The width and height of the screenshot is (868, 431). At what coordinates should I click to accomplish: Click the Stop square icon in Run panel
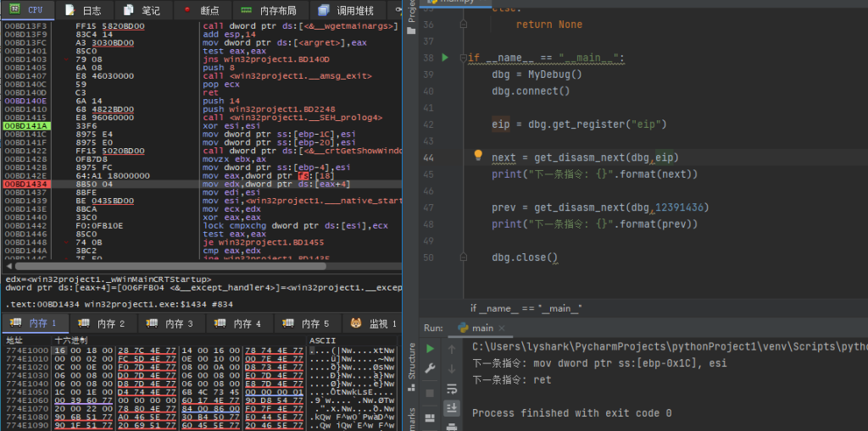tap(431, 393)
